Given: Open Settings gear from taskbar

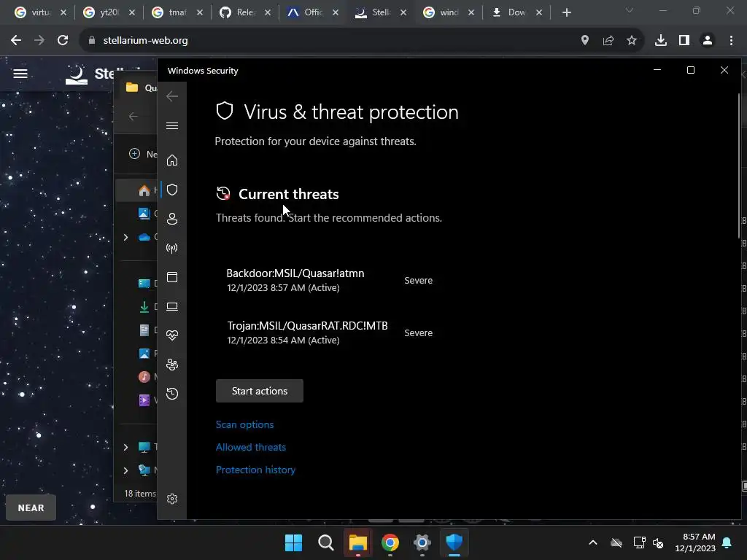Looking at the screenshot, I should pos(422,542).
